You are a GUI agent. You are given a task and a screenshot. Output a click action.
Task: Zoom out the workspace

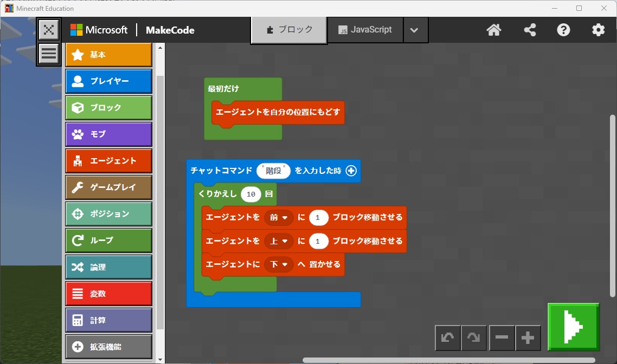[x=502, y=337]
